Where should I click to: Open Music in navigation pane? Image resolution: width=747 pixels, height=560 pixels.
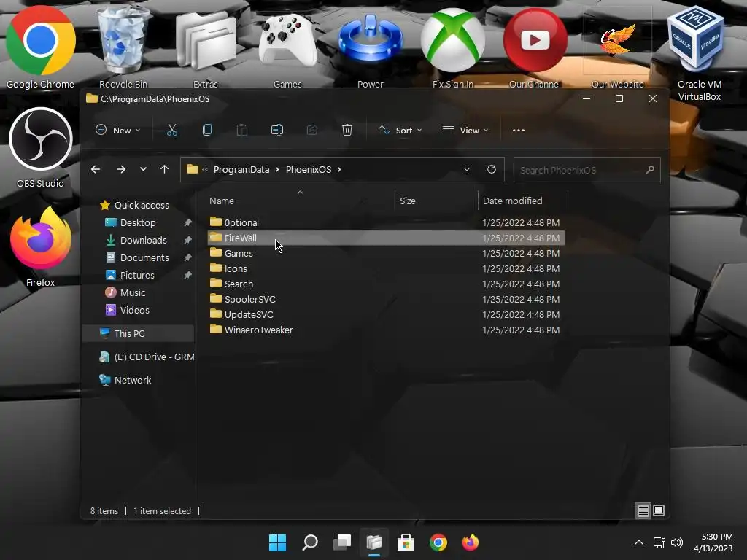133,293
